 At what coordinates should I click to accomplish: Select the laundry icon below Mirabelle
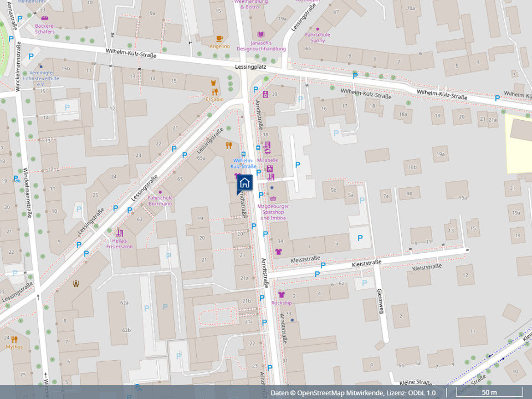[x=269, y=168]
